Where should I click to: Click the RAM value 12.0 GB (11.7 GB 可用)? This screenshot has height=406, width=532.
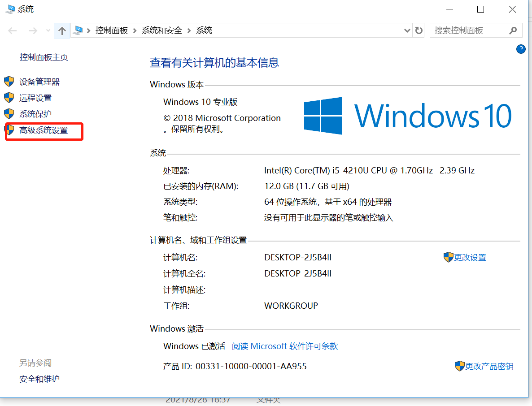point(307,186)
